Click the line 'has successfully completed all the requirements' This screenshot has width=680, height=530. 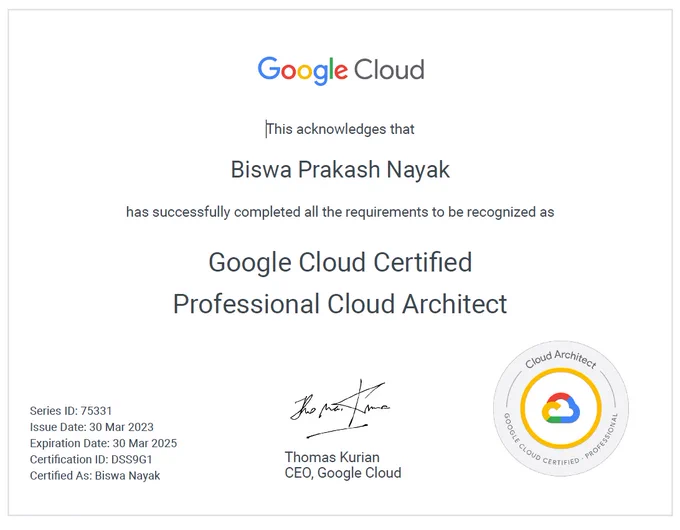[340, 212]
